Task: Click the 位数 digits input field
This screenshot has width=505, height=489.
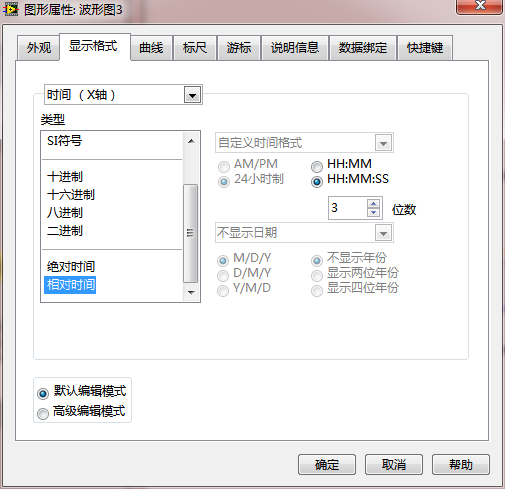Action: [347, 208]
